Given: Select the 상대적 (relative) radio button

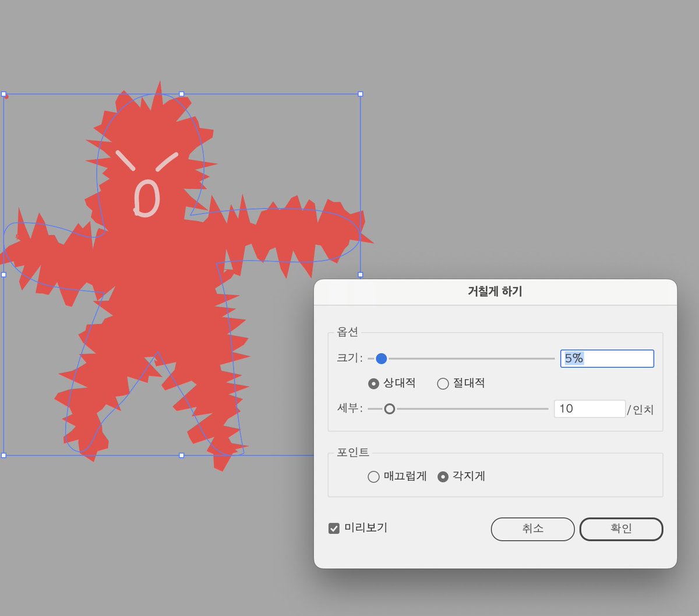Looking at the screenshot, I should point(374,383).
